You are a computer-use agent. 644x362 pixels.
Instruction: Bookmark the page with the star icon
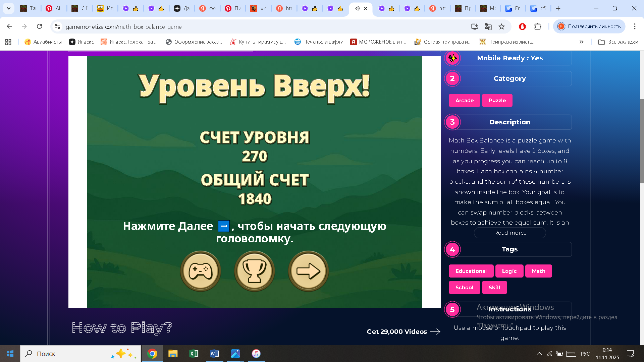point(501,26)
